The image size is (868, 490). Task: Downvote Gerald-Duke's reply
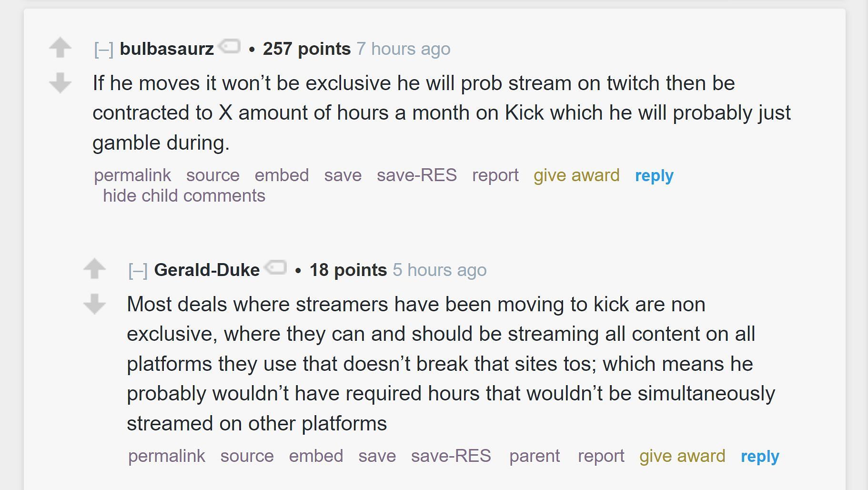[x=94, y=304]
